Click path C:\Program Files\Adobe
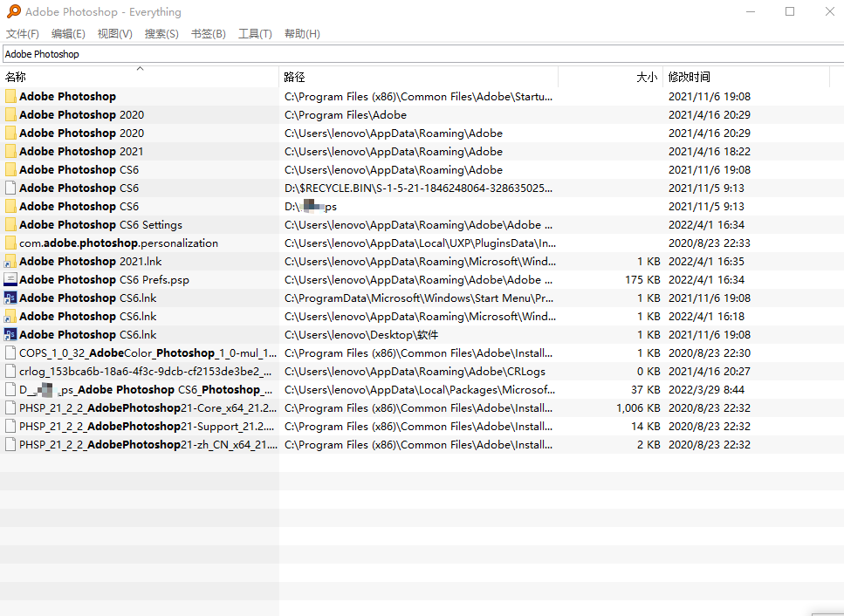Image resolution: width=844 pixels, height=616 pixels. pos(346,114)
